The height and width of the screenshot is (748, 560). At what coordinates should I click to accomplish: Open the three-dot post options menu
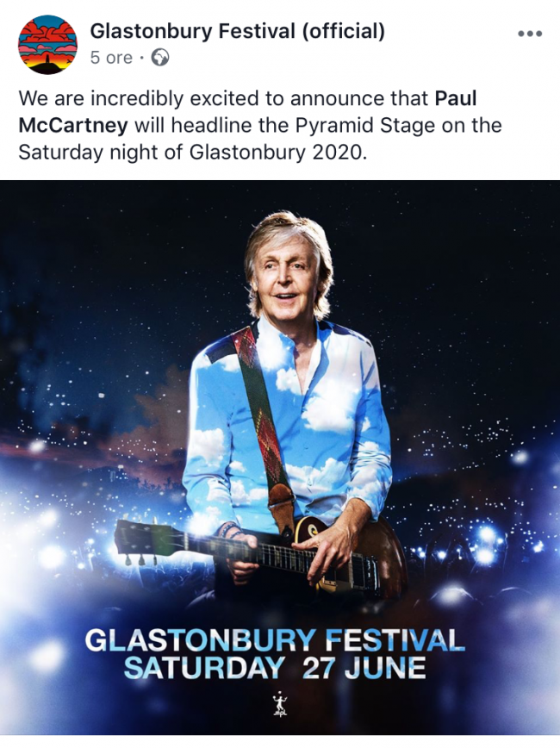click(530, 34)
